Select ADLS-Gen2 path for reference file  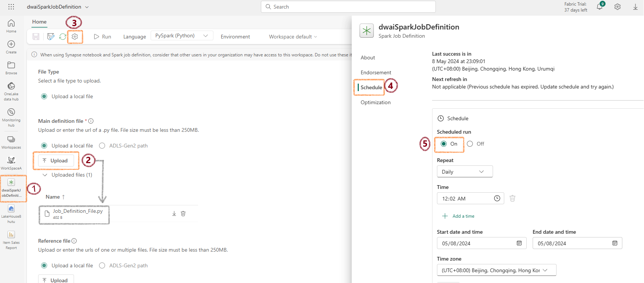click(x=102, y=265)
